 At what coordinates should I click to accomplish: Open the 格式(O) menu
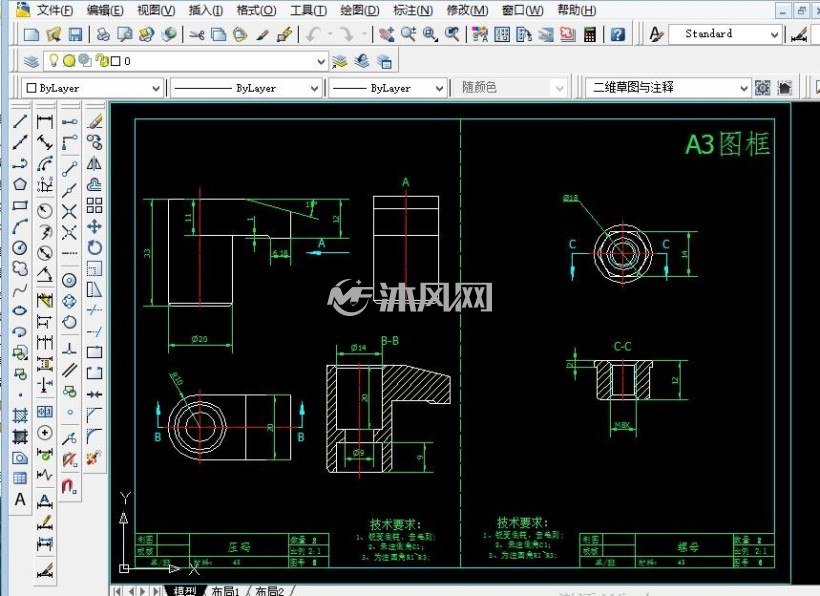pyautogui.click(x=256, y=10)
